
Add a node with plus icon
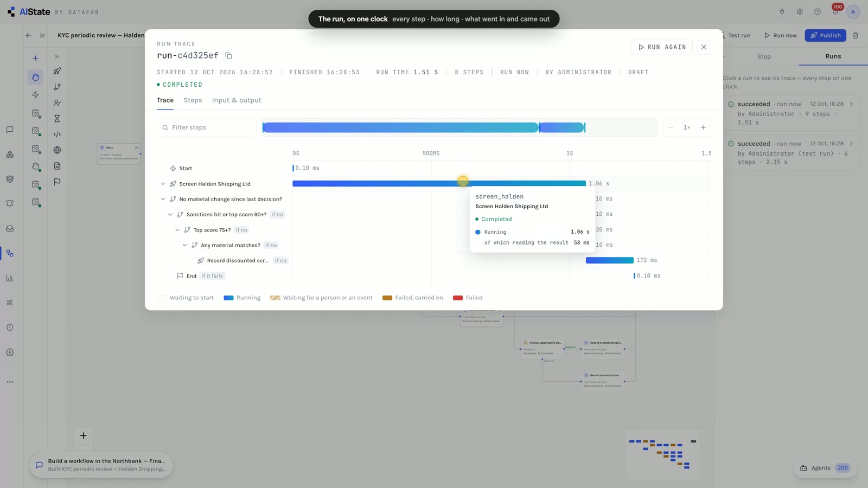[35, 58]
